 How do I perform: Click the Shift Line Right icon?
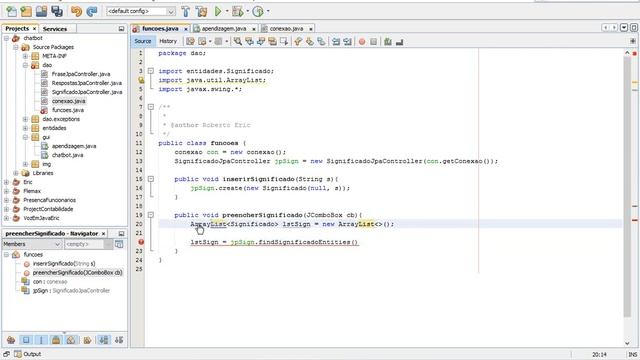(x=347, y=41)
